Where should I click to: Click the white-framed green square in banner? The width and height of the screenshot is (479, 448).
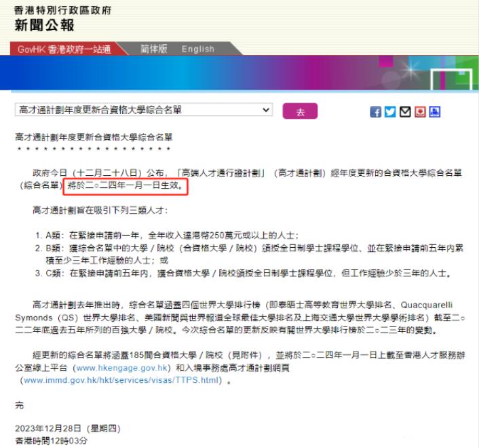click(452, 80)
